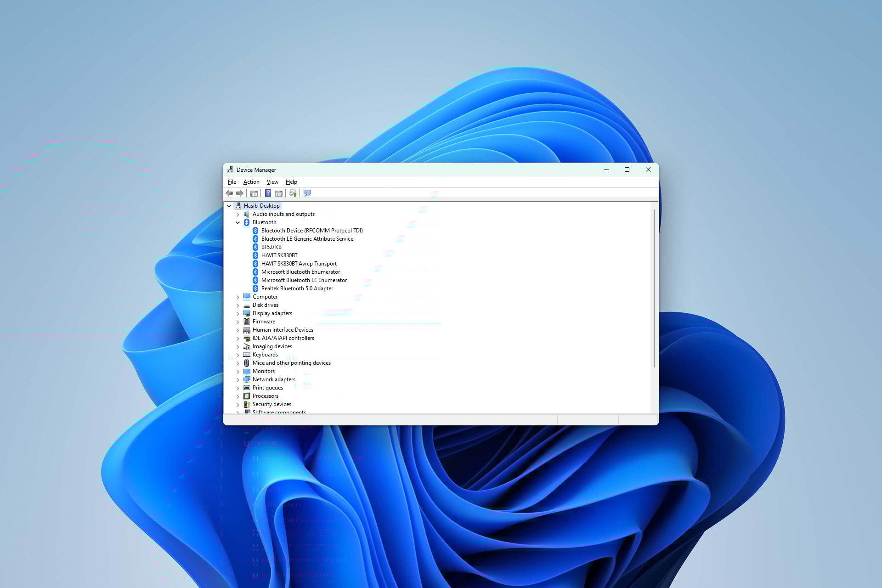Click the IDE ATA/ATAPI controllers icon
Image resolution: width=882 pixels, height=588 pixels.
point(247,338)
